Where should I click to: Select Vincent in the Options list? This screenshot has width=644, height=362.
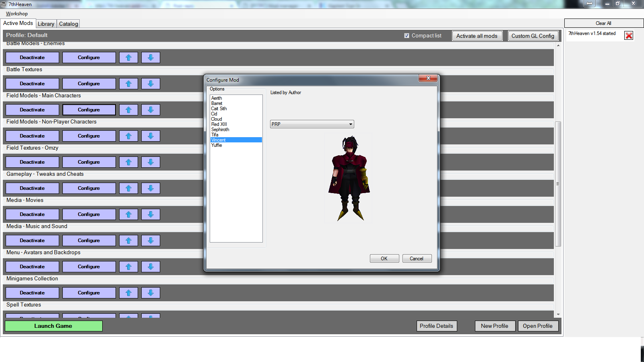(x=236, y=140)
